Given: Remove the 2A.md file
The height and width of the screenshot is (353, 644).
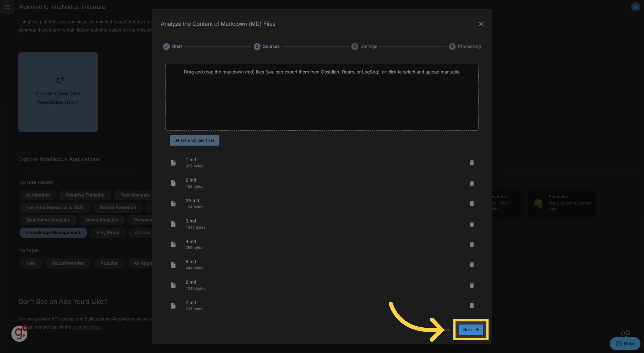Looking at the screenshot, I should (471, 203).
